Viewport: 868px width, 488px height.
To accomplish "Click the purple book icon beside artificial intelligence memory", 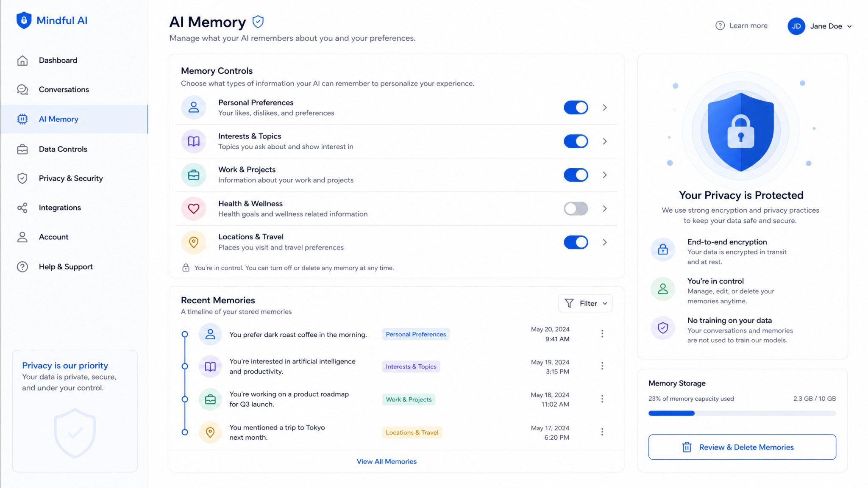I will coord(210,366).
